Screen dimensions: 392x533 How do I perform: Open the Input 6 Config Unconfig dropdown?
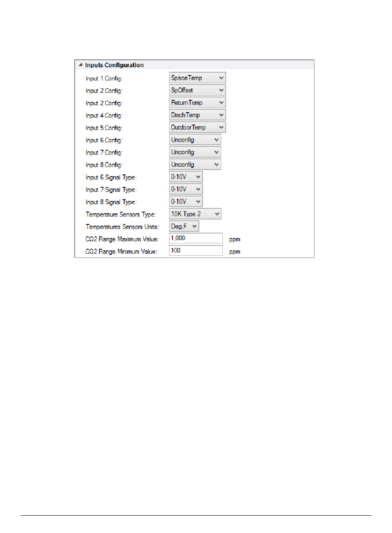[195, 140]
